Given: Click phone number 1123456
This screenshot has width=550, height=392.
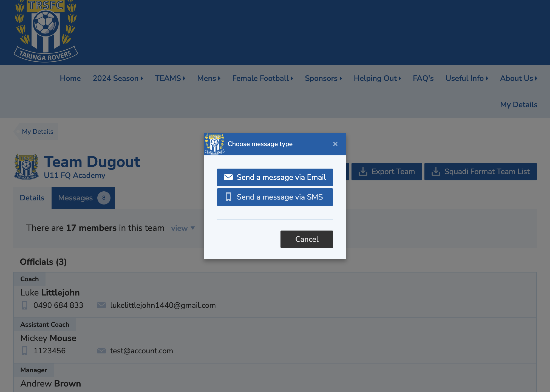Looking at the screenshot, I should pyautogui.click(x=50, y=351).
